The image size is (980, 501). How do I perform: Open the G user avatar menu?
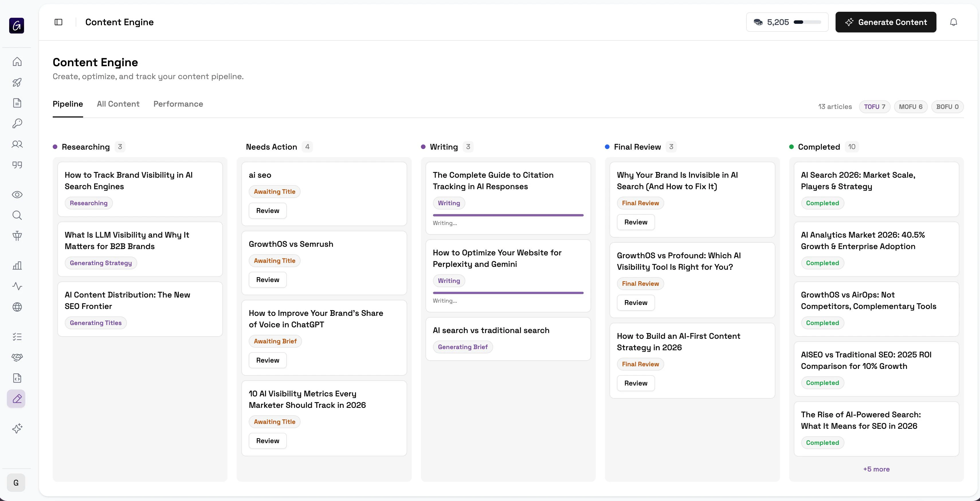pyautogui.click(x=16, y=483)
